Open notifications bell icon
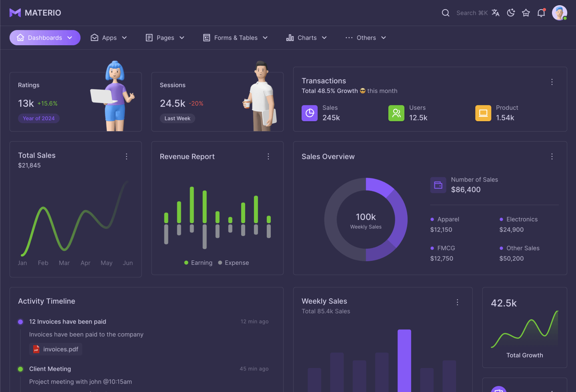576x392 pixels. tap(541, 13)
